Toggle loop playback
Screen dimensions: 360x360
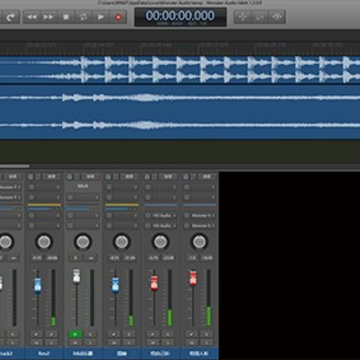[x=83, y=17]
